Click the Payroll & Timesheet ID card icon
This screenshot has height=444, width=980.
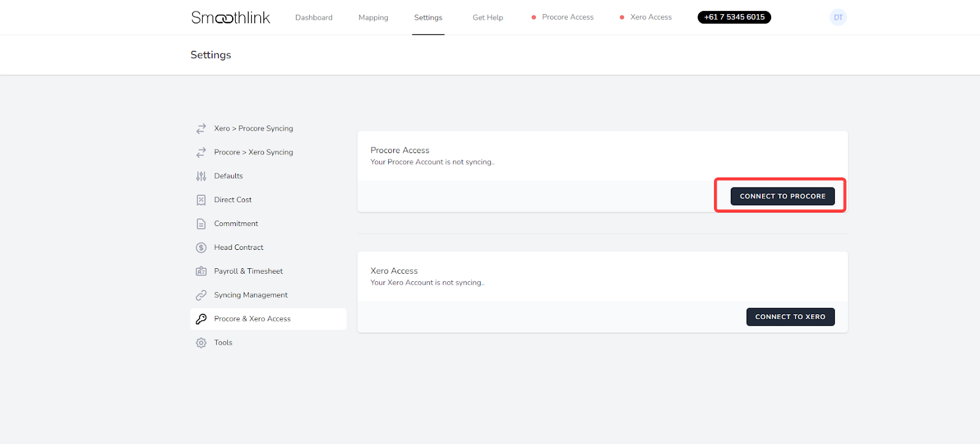point(201,271)
